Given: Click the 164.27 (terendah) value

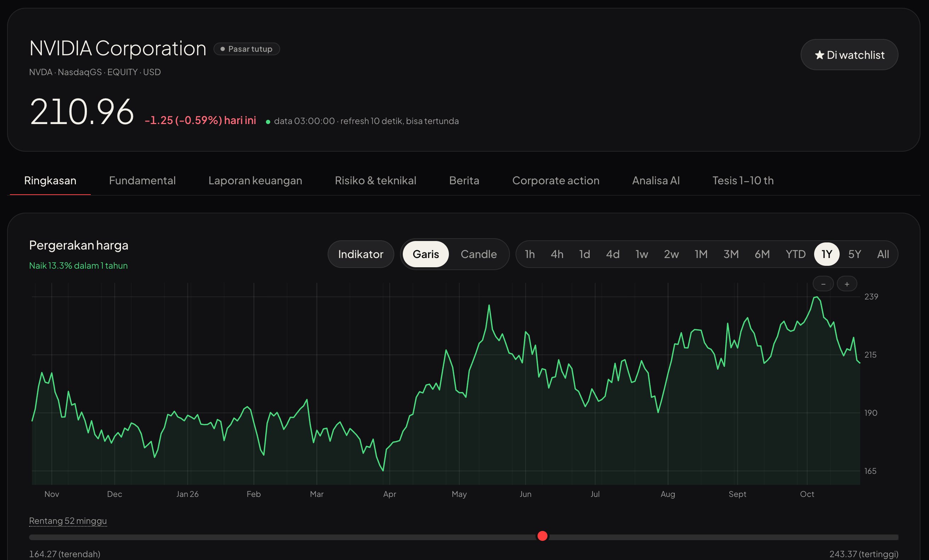Looking at the screenshot, I should click(x=65, y=554).
